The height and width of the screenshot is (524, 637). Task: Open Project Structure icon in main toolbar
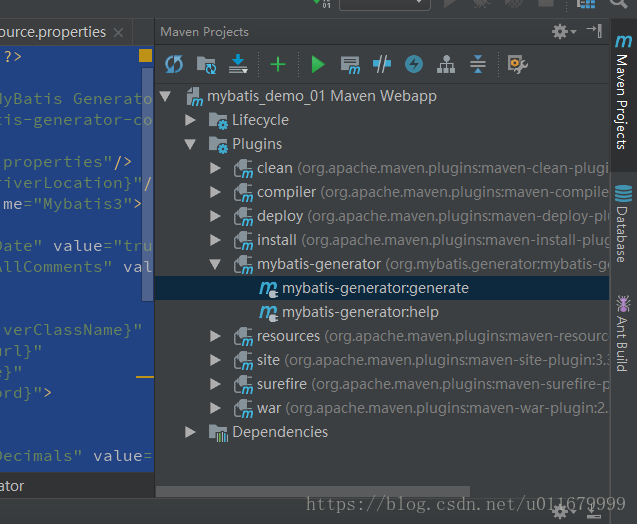(586, 4)
